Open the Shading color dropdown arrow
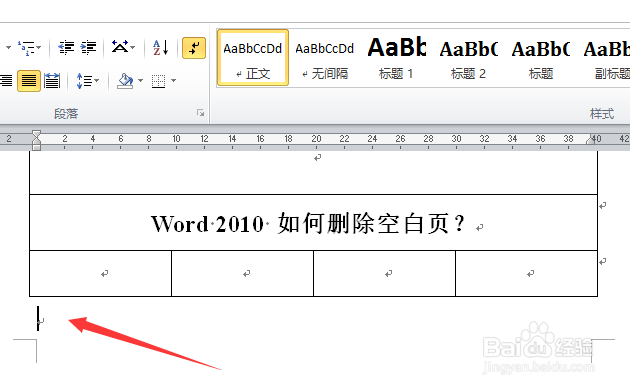This screenshot has height=389, width=630. pos(140,81)
